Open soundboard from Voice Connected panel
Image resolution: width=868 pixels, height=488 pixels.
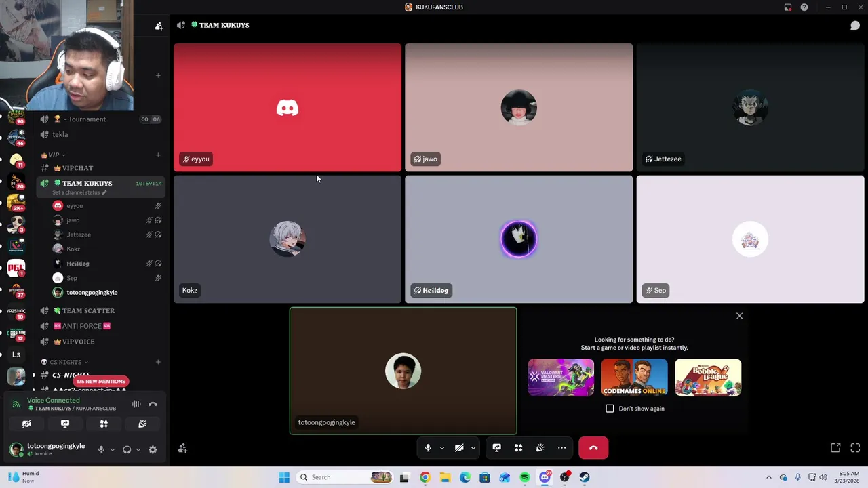pyautogui.click(x=142, y=424)
